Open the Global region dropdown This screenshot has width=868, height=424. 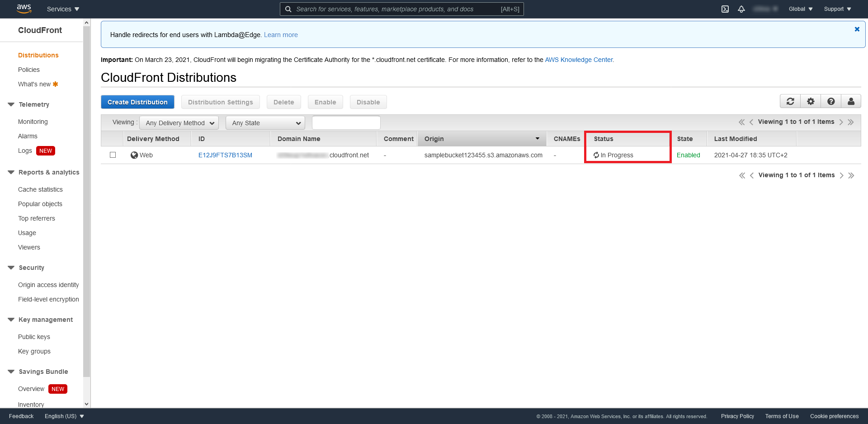(801, 9)
